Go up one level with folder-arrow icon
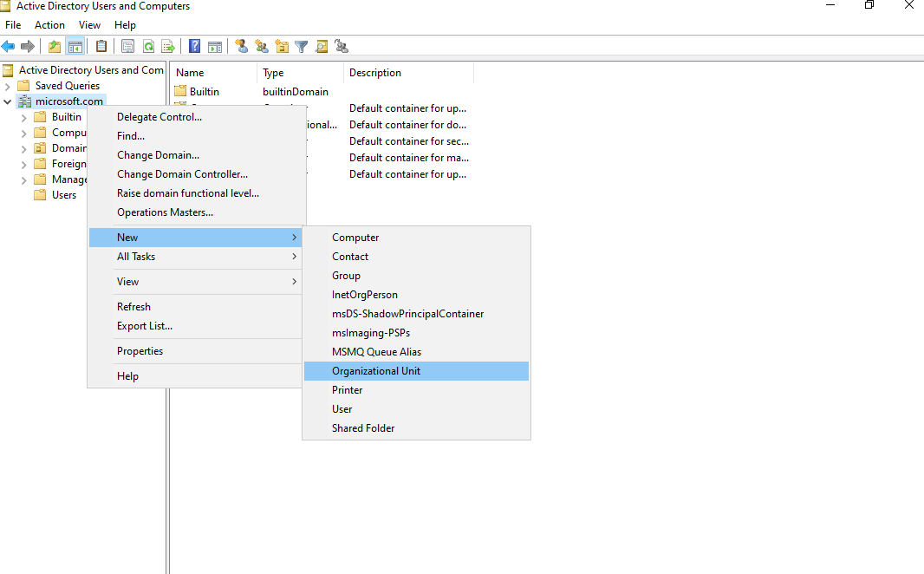Viewport: 924px width, 574px height. click(55, 46)
